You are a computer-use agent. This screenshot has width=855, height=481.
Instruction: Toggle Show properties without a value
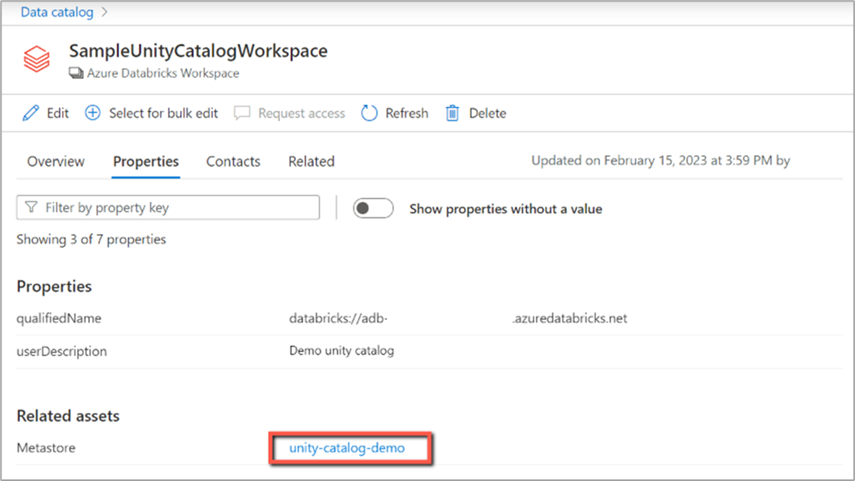(373, 209)
